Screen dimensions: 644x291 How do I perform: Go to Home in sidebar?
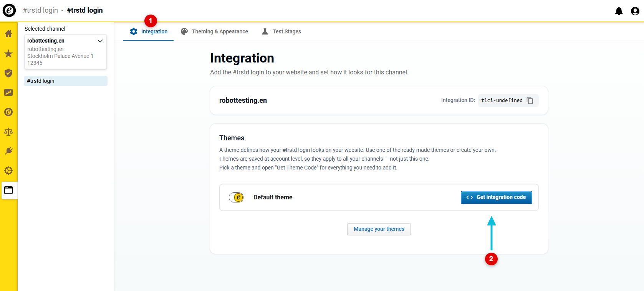pos(8,34)
